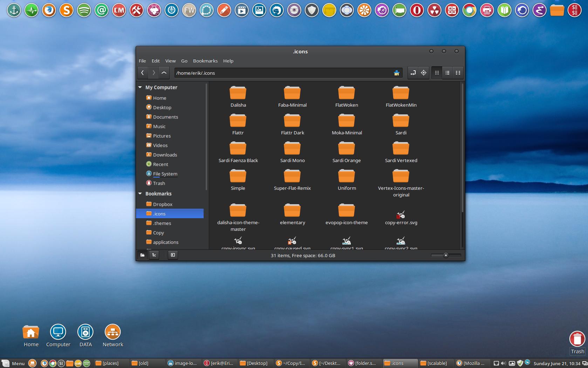Open the Dalisha folder

coord(238,94)
